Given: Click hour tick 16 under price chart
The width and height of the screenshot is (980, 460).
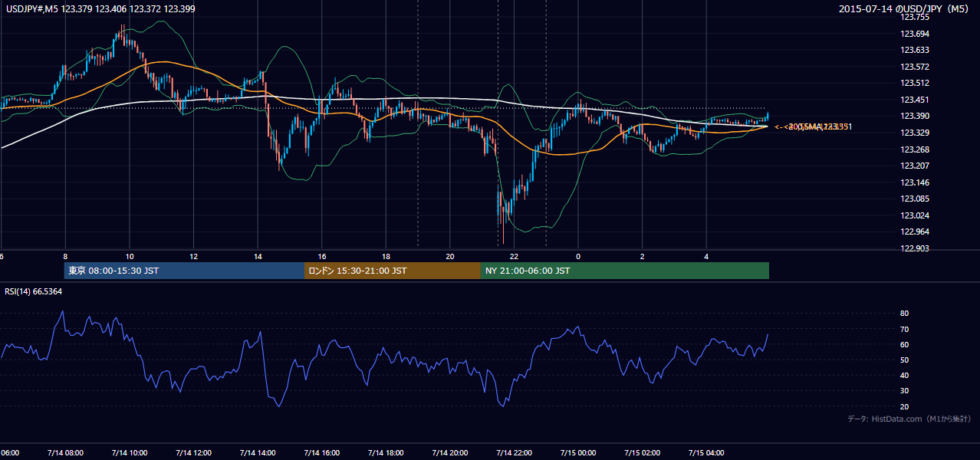Looking at the screenshot, I should 322,257.
